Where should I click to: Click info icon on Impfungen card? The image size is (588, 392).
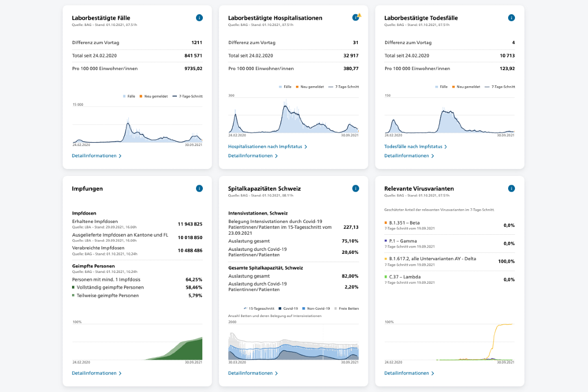199,188
